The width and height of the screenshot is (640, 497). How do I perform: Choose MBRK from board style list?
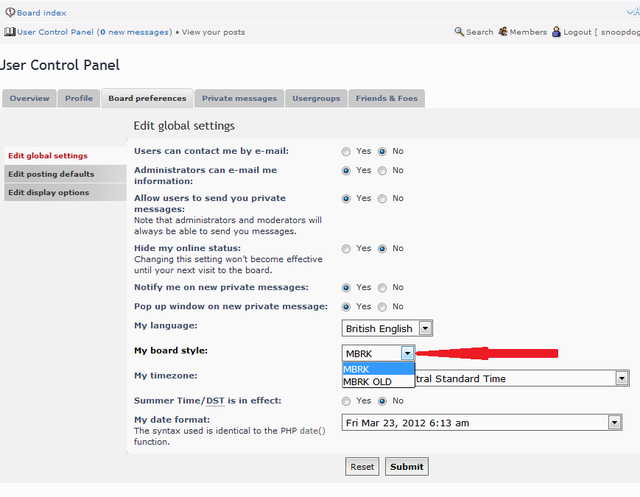[378, 369]
